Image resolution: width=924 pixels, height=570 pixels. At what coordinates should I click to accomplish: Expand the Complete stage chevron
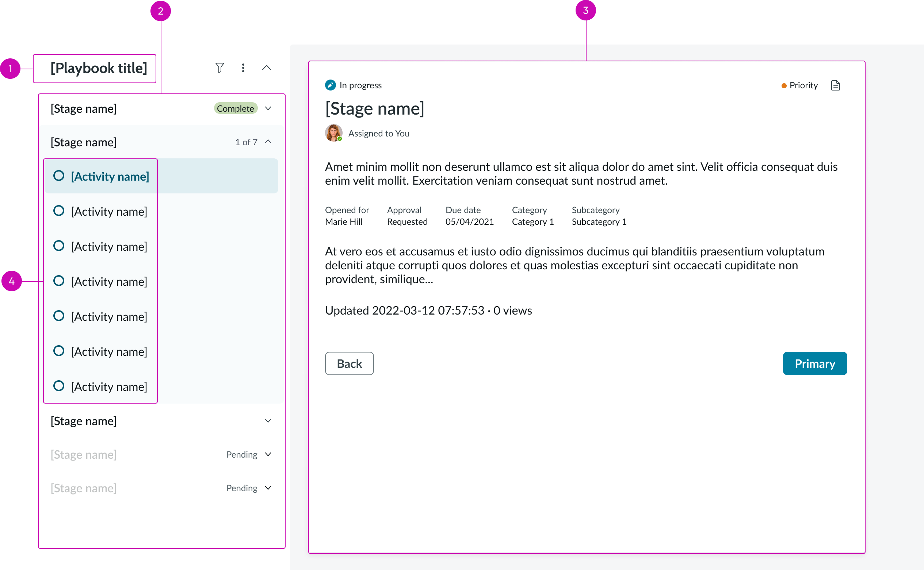pos(268,109)
